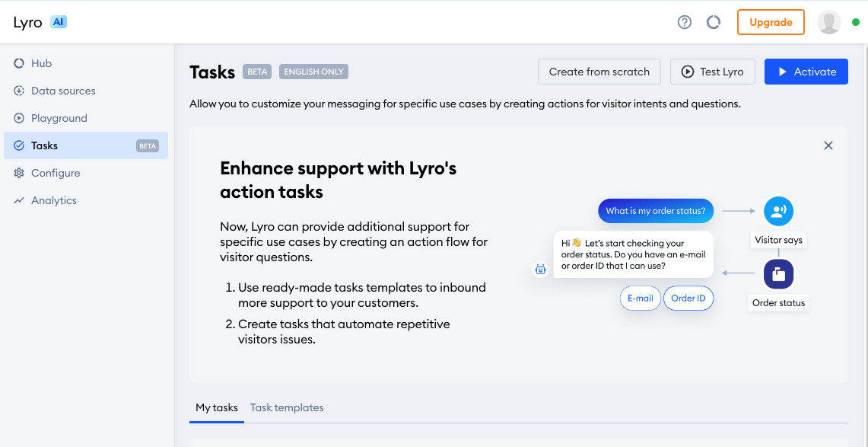868x447 pixels.
Task: Open the help question mark icon
Action: coord(685,22)
